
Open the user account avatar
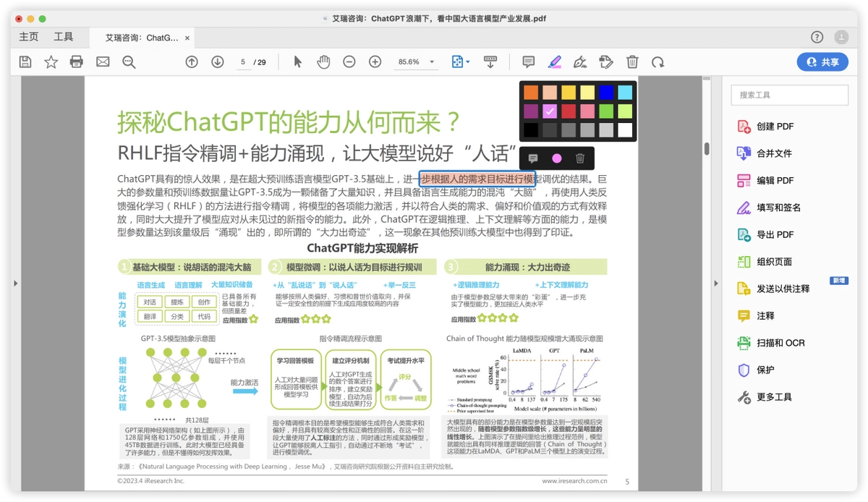(x=841, y=37)
